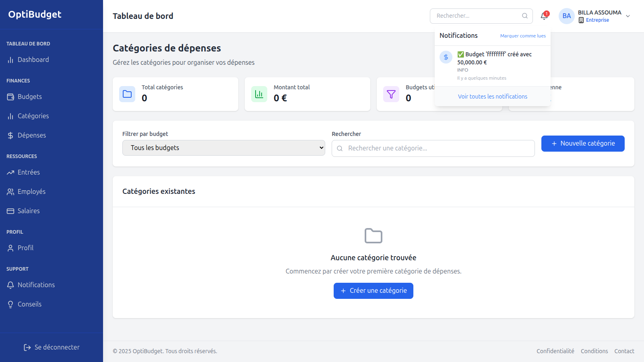This screenshot has height=362, width=644.
Task: Click the Nouvelle catégorie button
Action: [582, 144]
